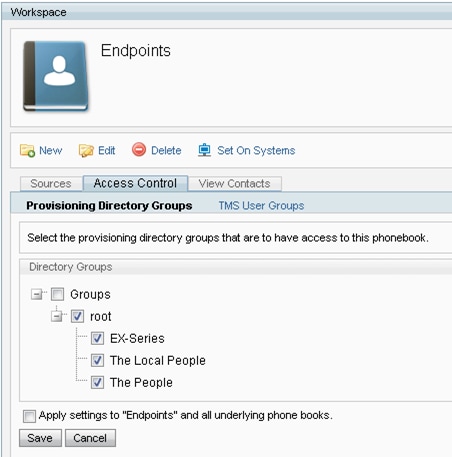Click the Set On Systems monitor icon
452x457 pixels.
click(204, 150)
